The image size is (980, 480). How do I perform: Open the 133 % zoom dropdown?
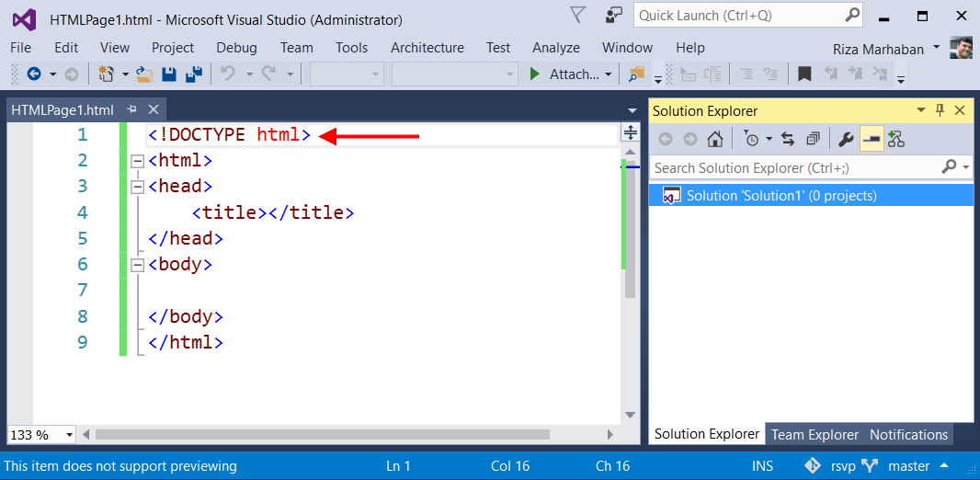(68, 435)
